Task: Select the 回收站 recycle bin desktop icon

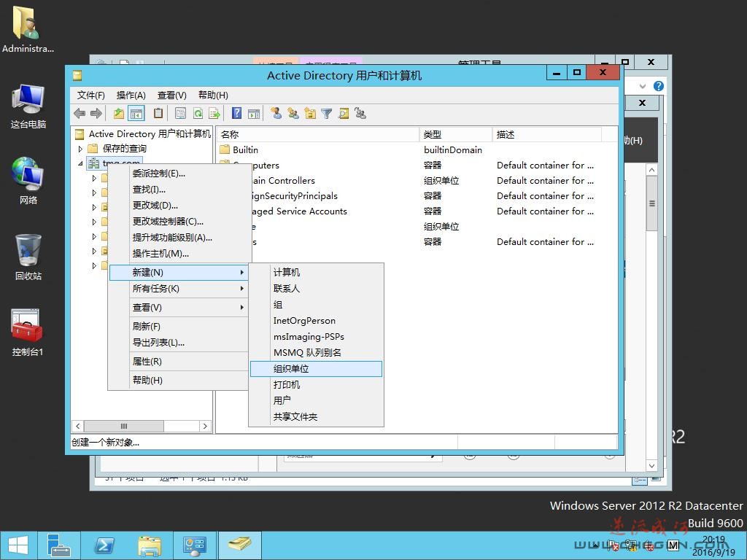Action: [28, 257]
